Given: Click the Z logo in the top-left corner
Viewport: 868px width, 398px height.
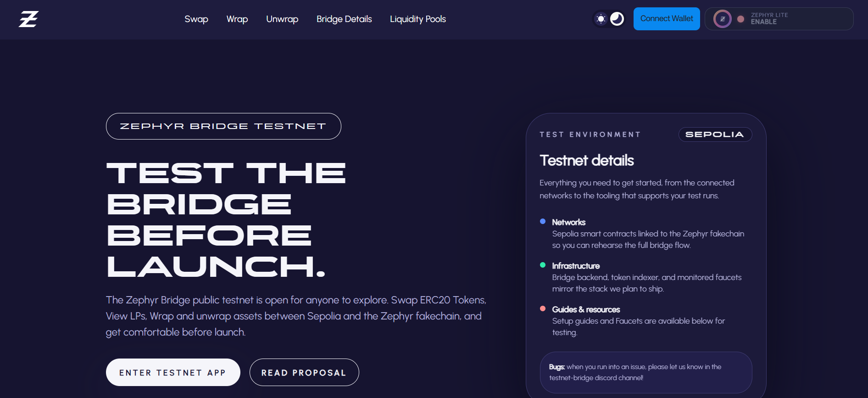Looking at the screenshot, I should [28, 19].
